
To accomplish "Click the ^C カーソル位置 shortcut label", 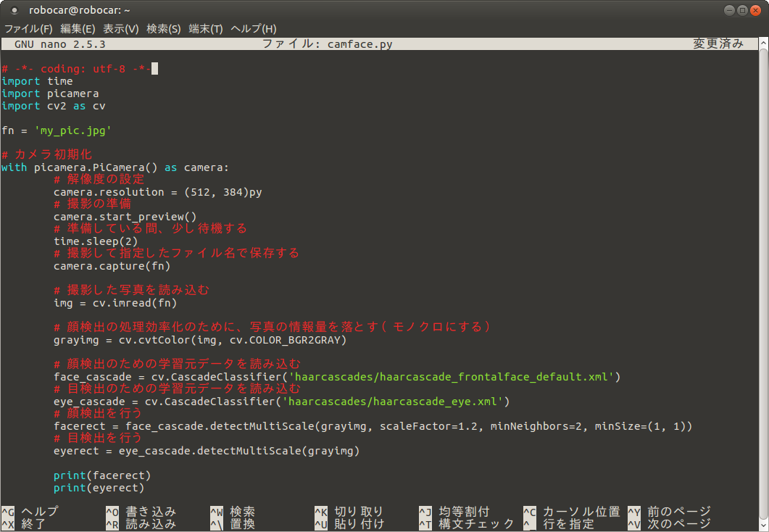I will pyautogui.click(x=572, y=512).
